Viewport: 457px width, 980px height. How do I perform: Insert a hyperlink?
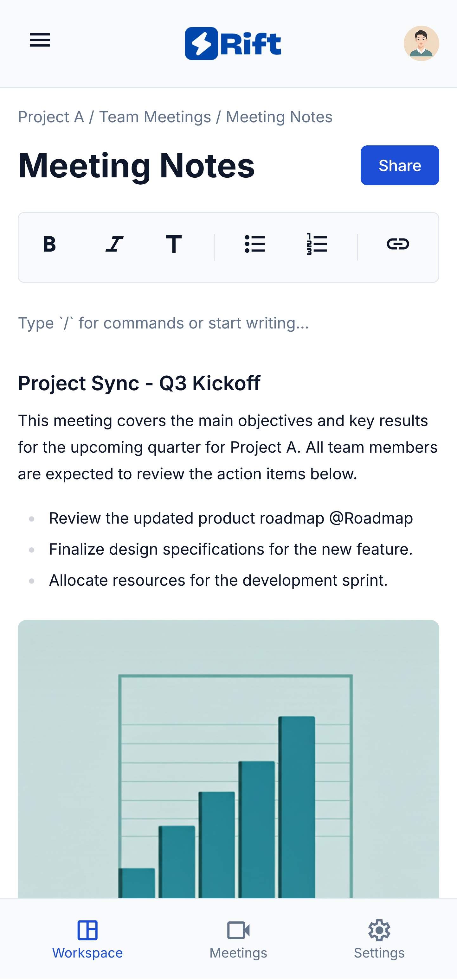(x=398, y=244)
